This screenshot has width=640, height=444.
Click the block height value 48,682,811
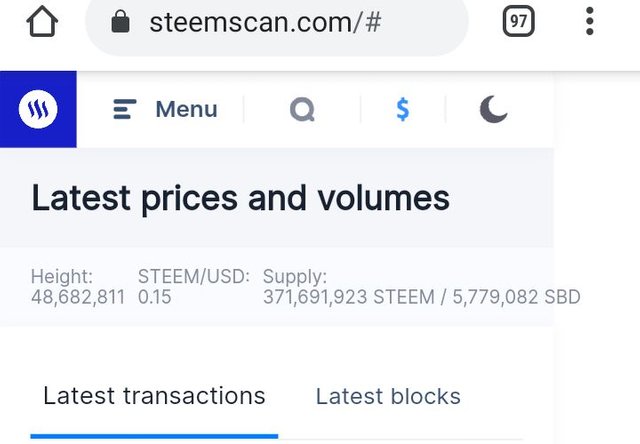pyautogui.click(x=77, y=297)
